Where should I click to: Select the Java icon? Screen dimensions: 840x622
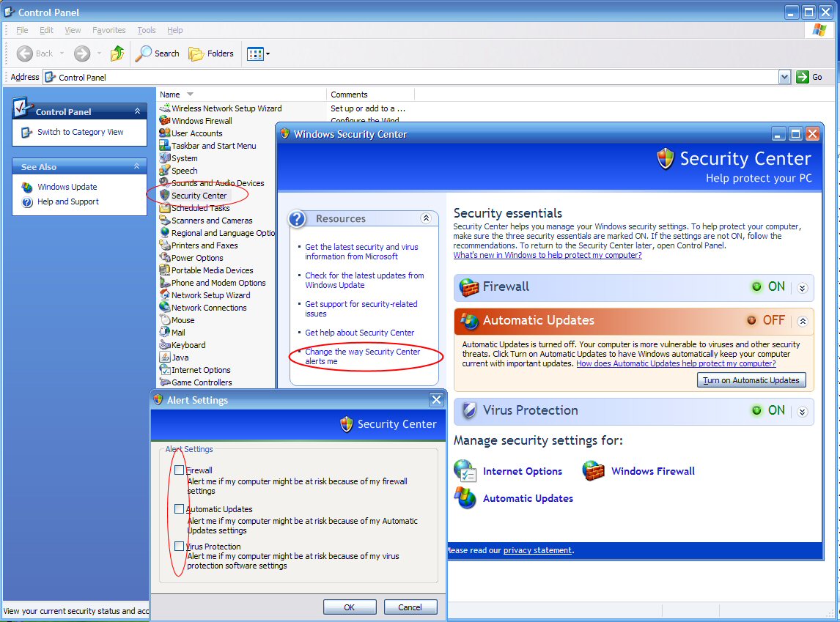pos(164,357)
